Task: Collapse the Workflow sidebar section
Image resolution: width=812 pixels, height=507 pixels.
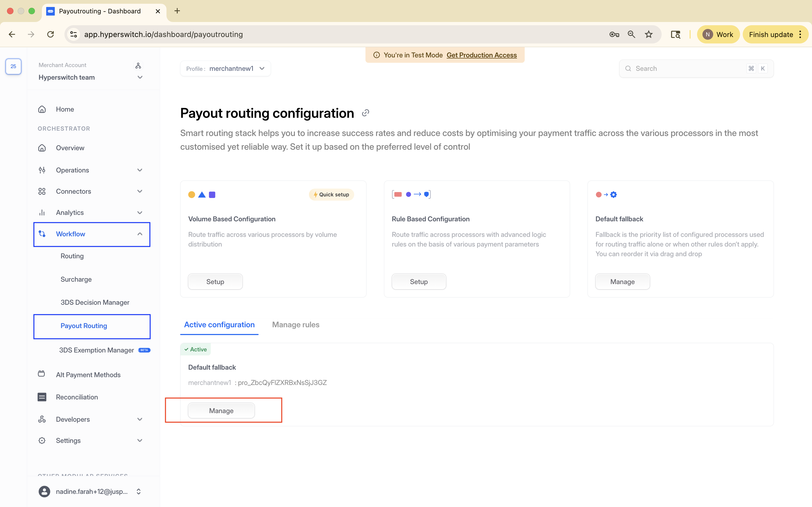Action: point(140,234)
